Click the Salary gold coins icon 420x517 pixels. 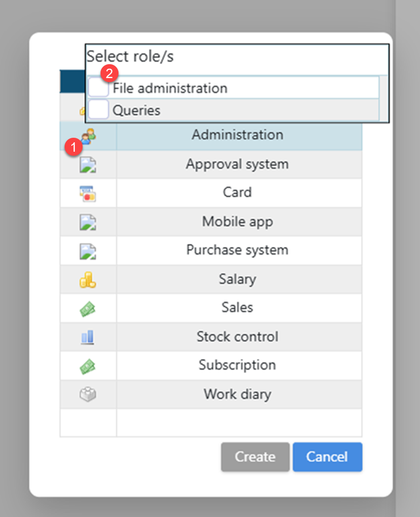(x=88, y=280)
